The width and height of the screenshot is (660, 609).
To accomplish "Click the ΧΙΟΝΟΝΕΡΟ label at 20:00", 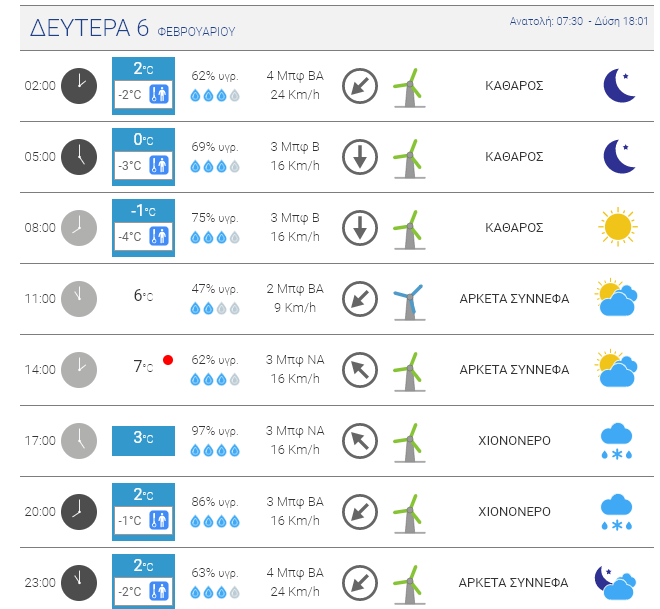I will [x=514, y=512].
